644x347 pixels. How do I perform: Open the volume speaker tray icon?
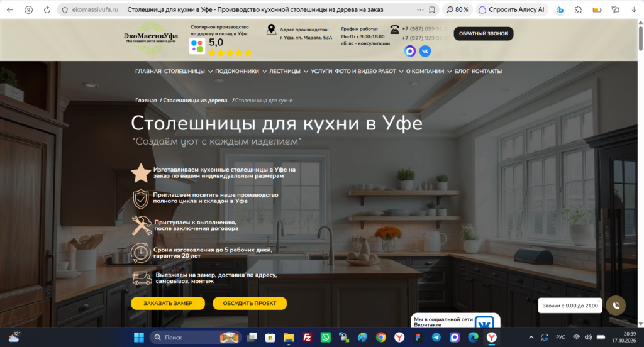click(x=588, y=338)
